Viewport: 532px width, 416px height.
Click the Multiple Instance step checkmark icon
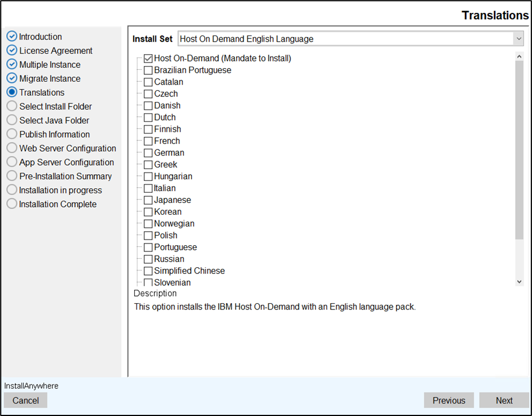pos(12,64)
